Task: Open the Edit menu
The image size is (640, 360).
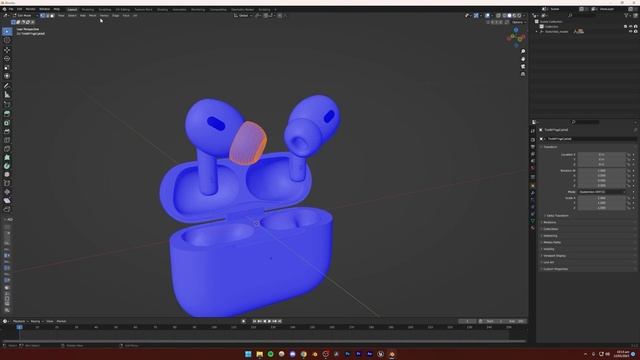Action: click(20, 9)
